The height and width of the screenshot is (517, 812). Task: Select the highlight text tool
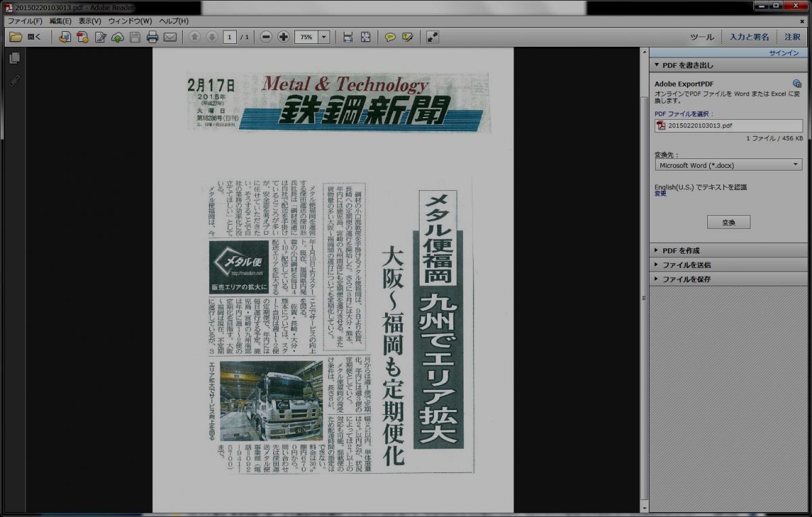(x=408, y=37)
